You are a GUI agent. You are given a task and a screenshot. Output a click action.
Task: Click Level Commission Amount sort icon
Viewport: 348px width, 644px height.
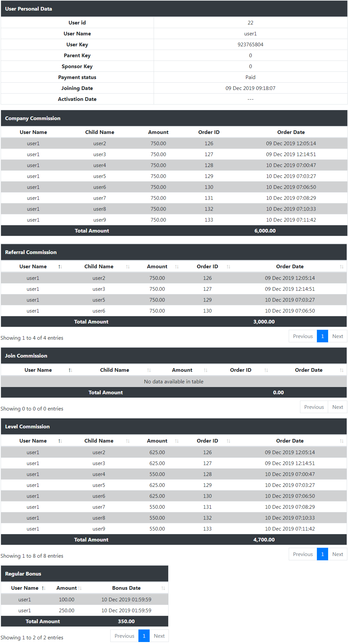pyautogui.click(x=177, y=441)
